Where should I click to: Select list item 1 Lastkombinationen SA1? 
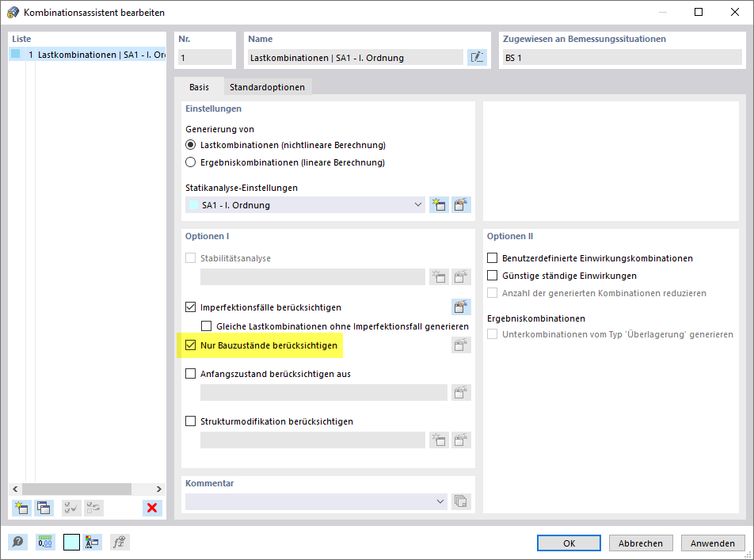coord(87,55)
